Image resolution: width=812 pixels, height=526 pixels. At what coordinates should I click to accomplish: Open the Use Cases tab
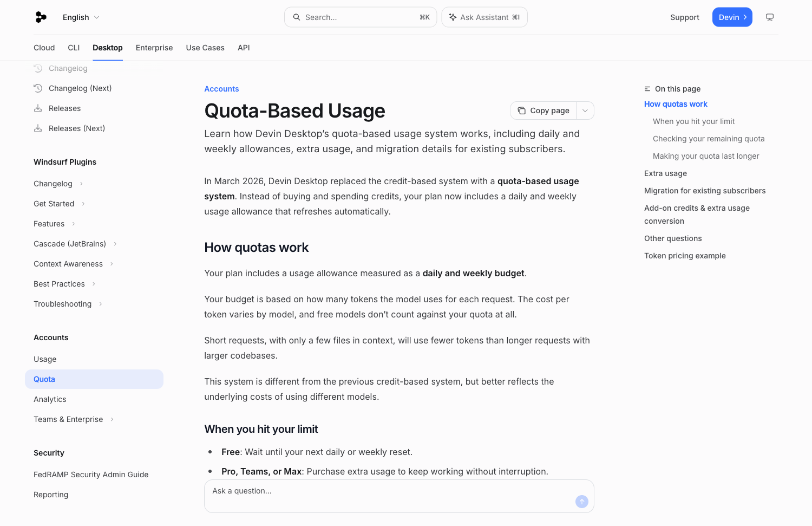pyautogui.click(x=205, y=48)
